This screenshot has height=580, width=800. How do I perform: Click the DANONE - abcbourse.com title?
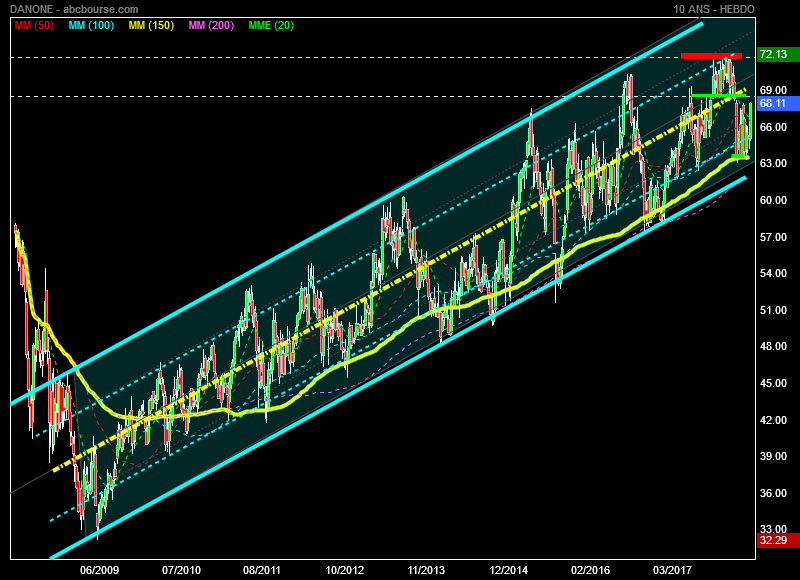point(74,9)
